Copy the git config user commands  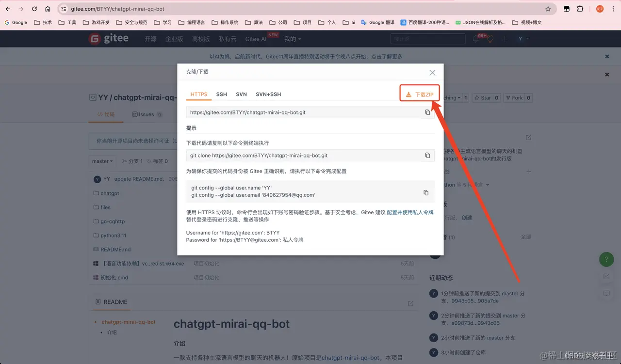(426, 192)
